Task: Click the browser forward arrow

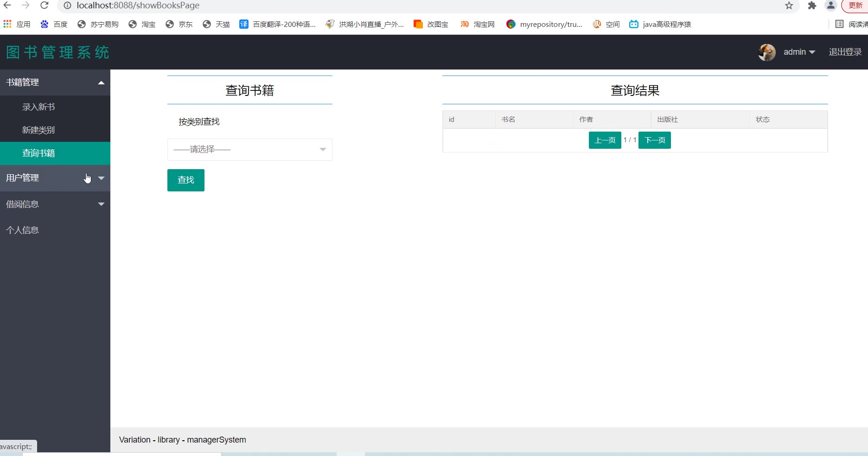Action: pyautogui.click(x=26, y=6)
